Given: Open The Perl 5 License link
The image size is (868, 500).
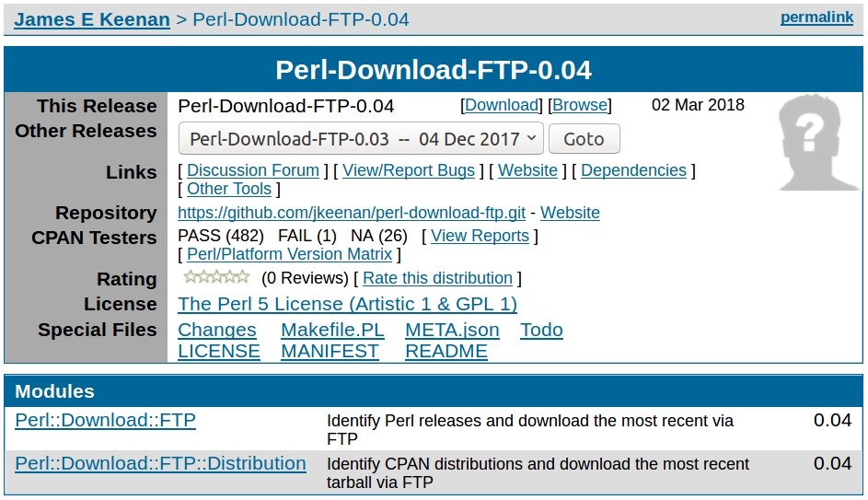Looking at the screenshot, I should [x=347, y=304].
